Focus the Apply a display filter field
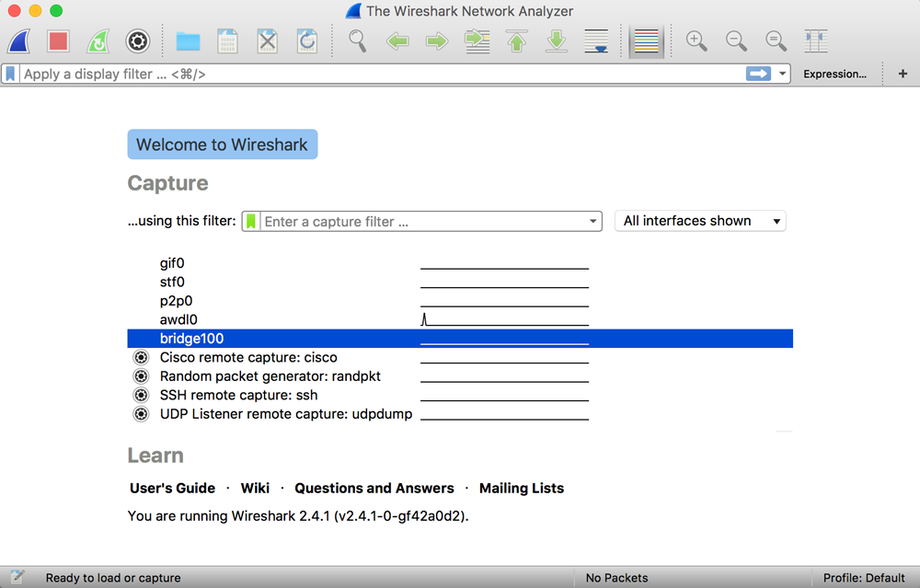Viewport: 920px width, 588px height. pyautogui.click(x=382, y=74)
